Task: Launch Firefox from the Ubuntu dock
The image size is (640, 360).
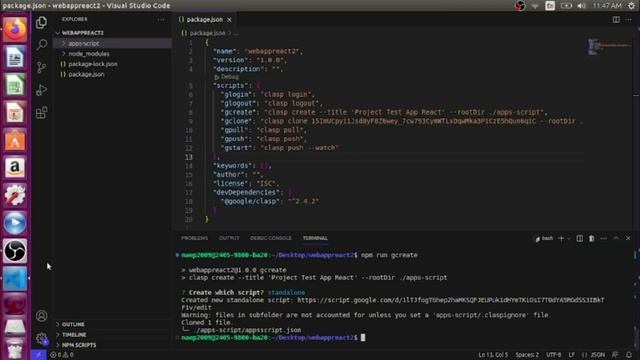Action: tap(15, 29)
